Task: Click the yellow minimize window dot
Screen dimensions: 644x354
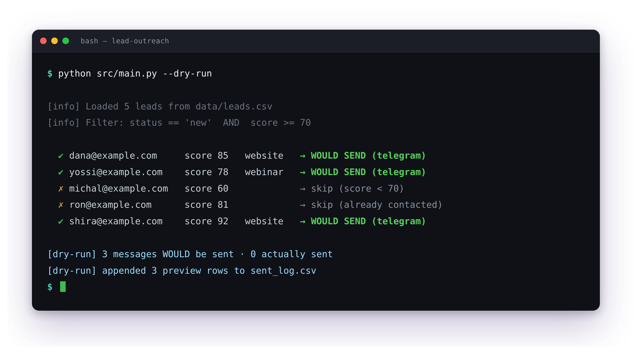Action: pos(55,41)
